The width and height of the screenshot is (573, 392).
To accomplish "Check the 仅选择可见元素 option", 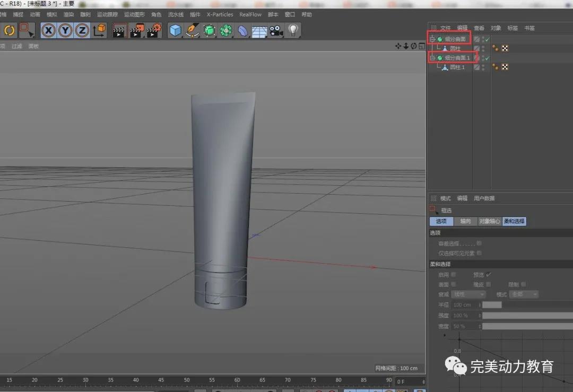I will [x=479, y=253].
